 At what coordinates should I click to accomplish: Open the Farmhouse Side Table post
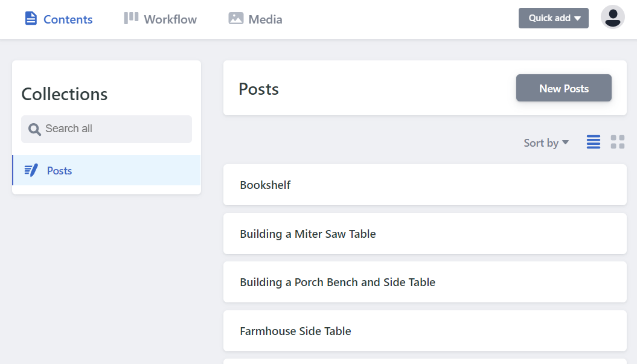[x=424, y=331]
